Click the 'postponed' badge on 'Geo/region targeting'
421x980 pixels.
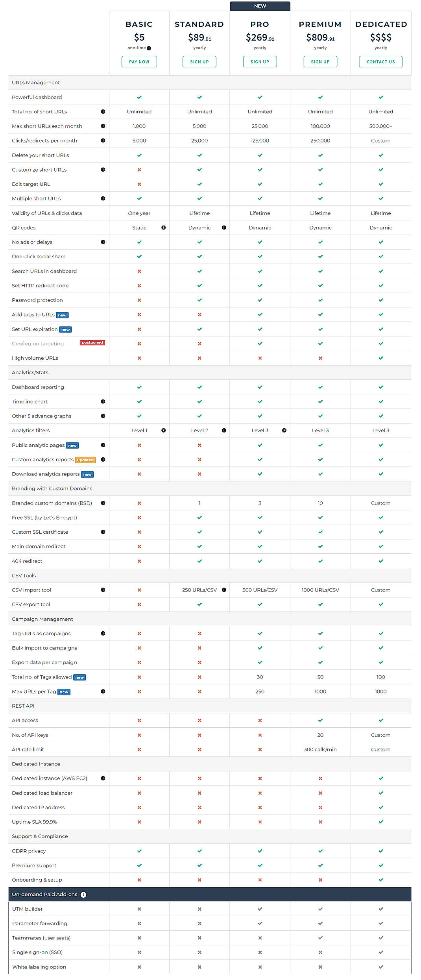click(x=92, y=342)
